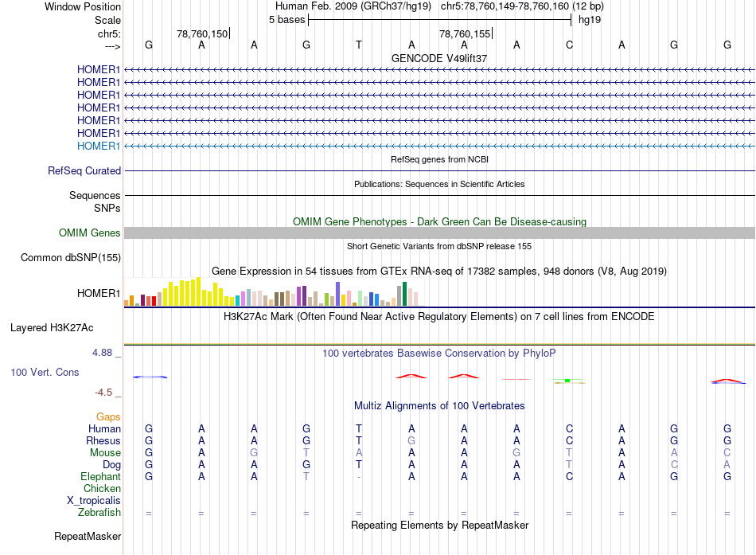Open Publications: Sequences in Scientific Articles title
The image size is (756, 555).
[439, 184]
